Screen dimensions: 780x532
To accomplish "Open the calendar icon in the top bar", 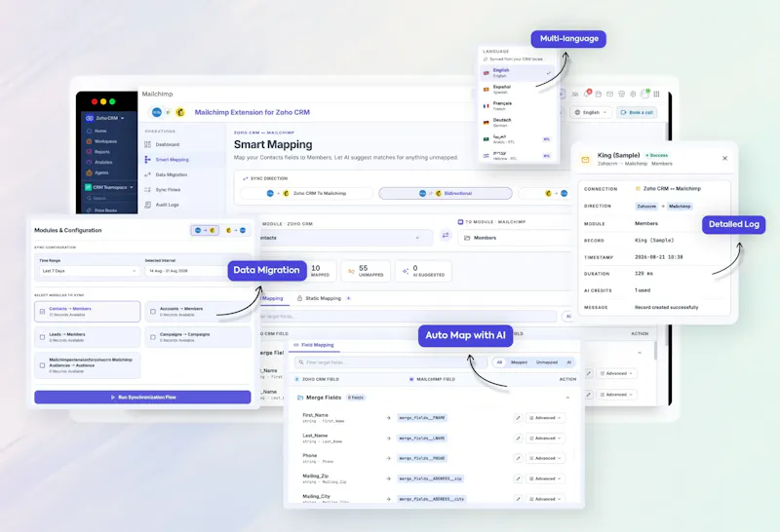I will (599, 94).
